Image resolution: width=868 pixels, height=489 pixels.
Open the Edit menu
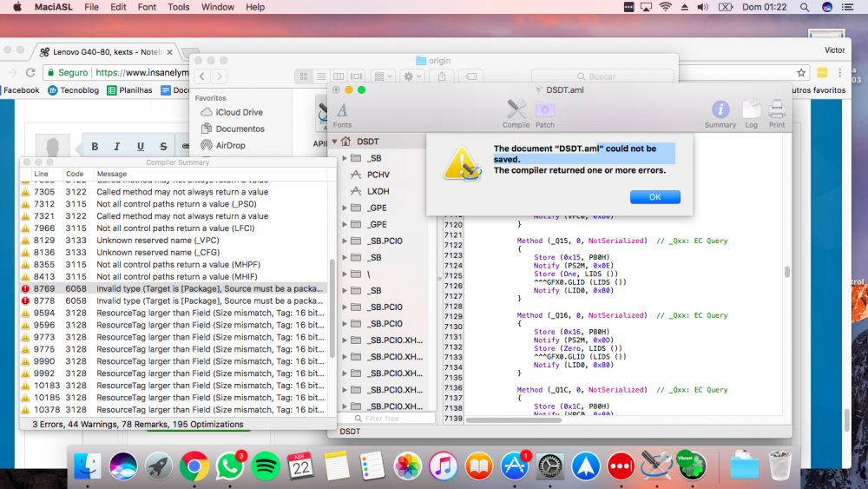pyautogui.click(x=118, y=7)
